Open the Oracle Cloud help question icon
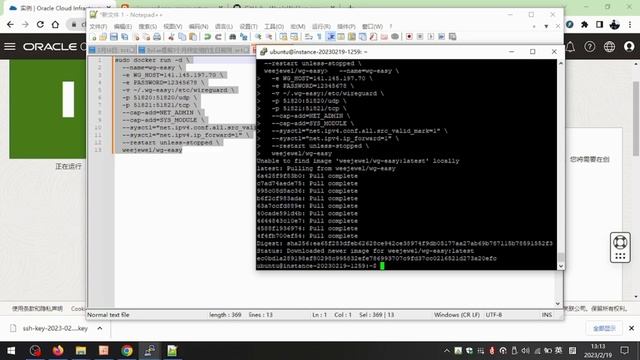This screenshot has height=360, width=640. [589, 47]
